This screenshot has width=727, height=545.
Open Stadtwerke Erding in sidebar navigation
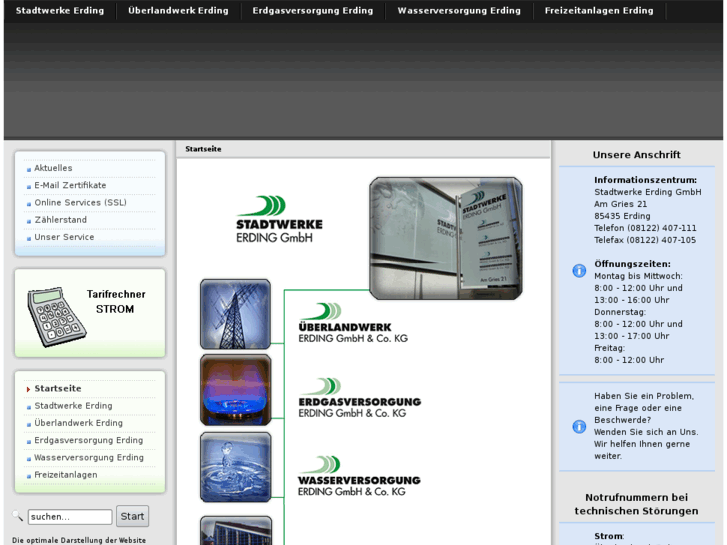(73, 405)
